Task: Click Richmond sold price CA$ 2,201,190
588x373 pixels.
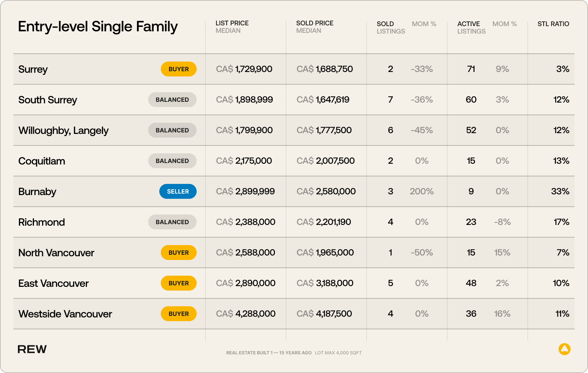Action: tap(324, 222)
